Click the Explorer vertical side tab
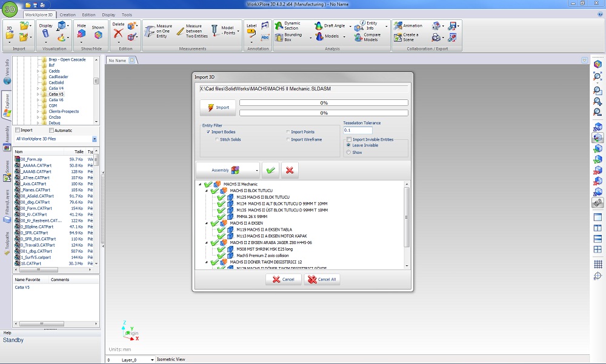Screen dimensions: 606x364 coord(7,105)
